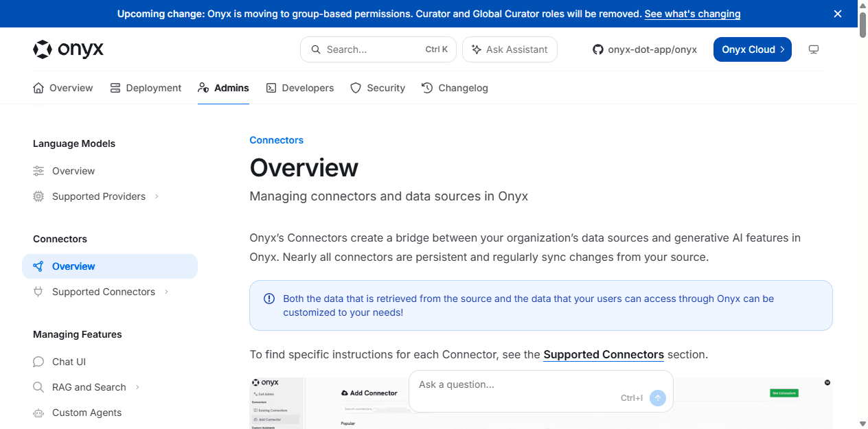Click the robot icon by Custom Agents

[x=38, y=413]
